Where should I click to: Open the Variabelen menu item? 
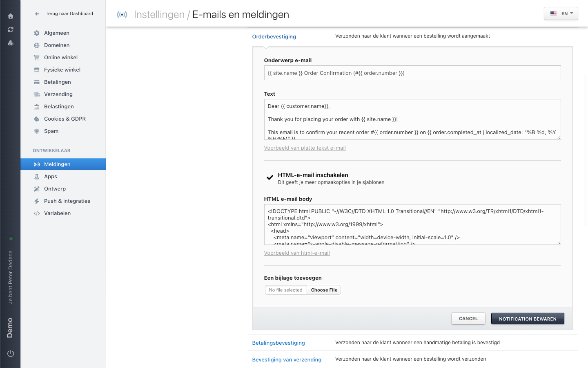click(58, 213)
